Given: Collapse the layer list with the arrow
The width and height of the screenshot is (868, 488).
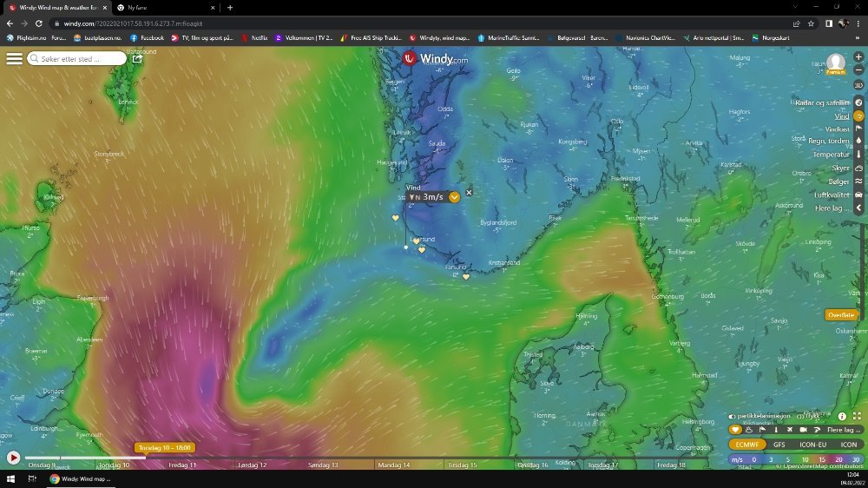Looking at the screenshot, I should pyautogui.click(x=858, y=208).
